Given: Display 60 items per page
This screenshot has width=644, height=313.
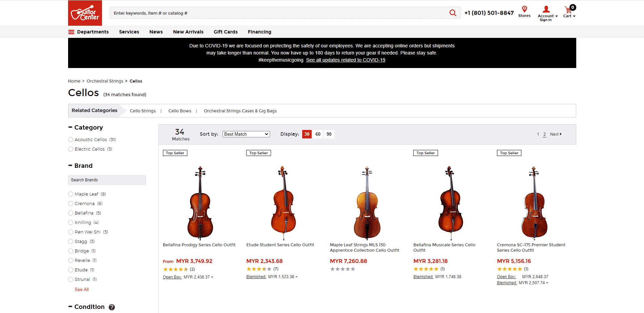Looking at the screenshot, I should [318, 134].
